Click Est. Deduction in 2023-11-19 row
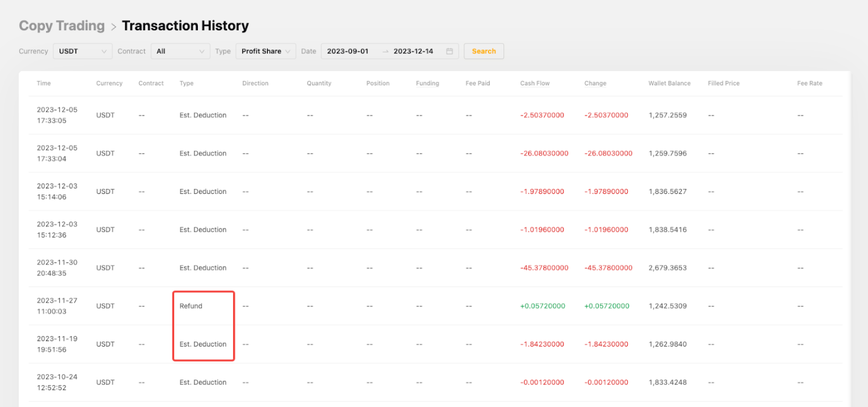This screenshot has height=407, width=868. pos(203,344)
